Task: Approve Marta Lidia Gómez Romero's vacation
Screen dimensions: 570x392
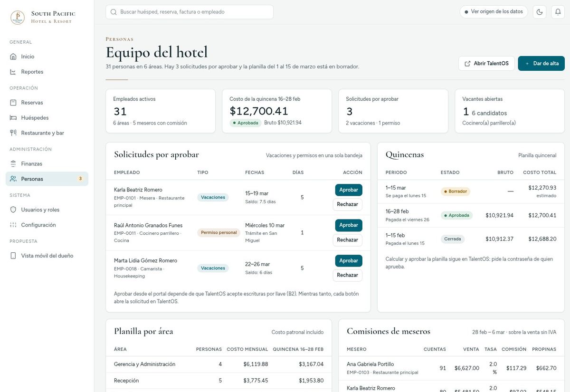Action: pos(349,261)
